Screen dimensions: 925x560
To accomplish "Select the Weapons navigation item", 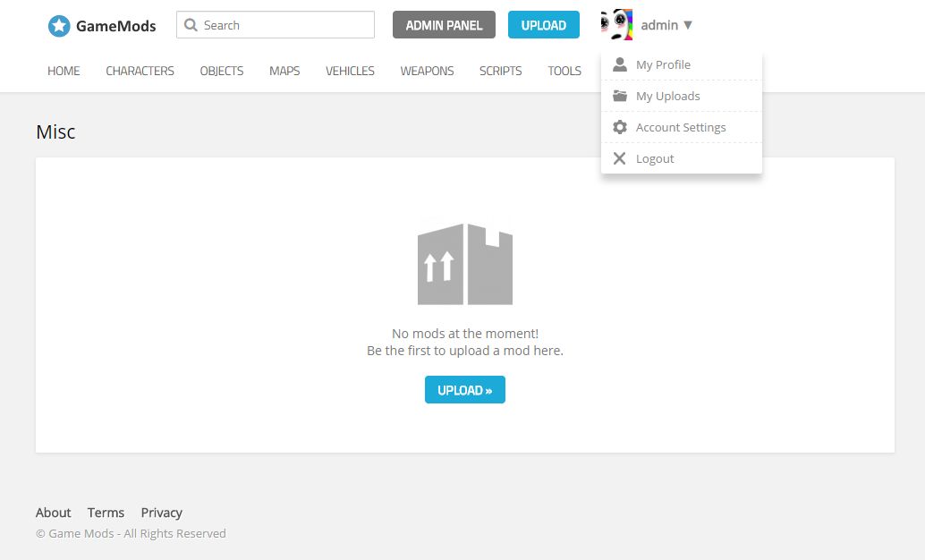I will [427, 71].
